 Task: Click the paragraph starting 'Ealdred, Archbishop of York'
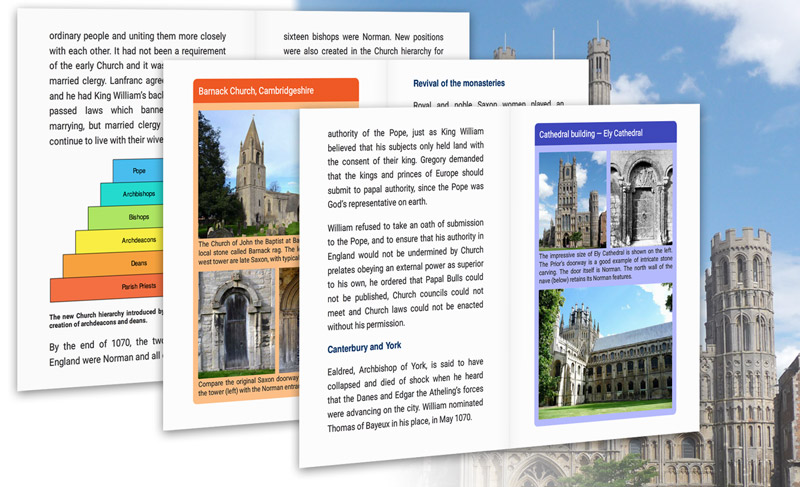[x=406, y=395]
